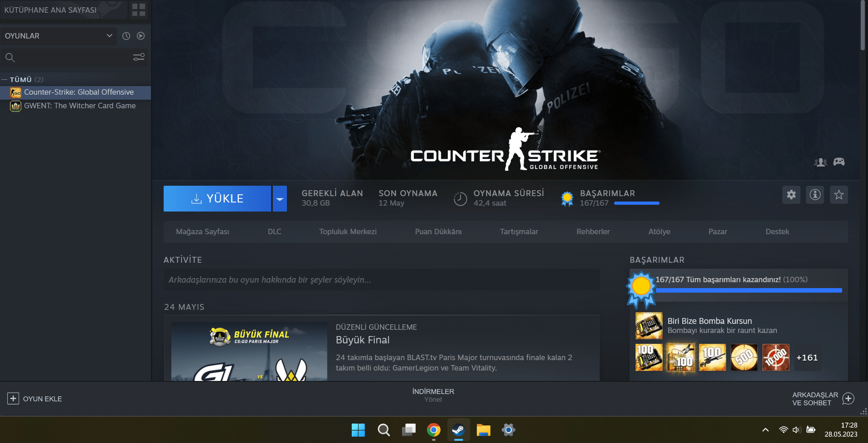This screenshot has height=443, width=868.
Task: Open Destek tab
Action: click(777, 231)
